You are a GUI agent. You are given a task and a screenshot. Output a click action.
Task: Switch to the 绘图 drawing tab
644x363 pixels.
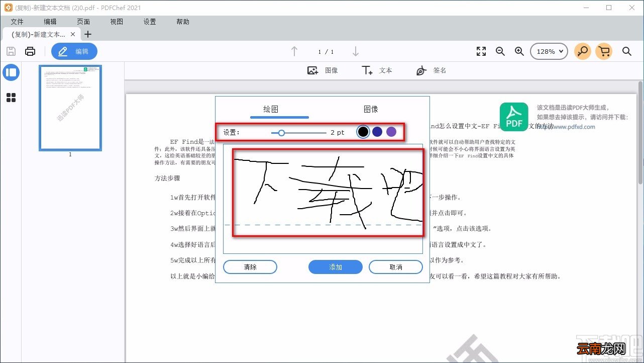[x=271, y=109]
